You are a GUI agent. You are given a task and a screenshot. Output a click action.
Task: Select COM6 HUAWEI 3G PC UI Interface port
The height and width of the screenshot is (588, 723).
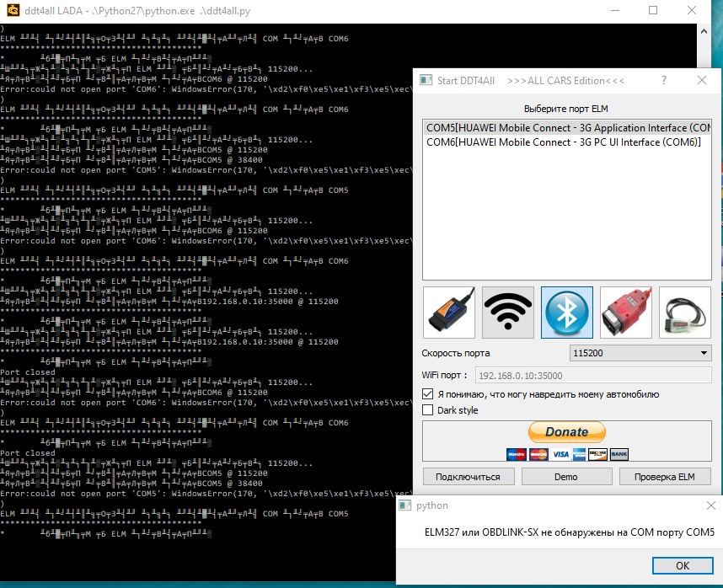click(x=563, y=142)
